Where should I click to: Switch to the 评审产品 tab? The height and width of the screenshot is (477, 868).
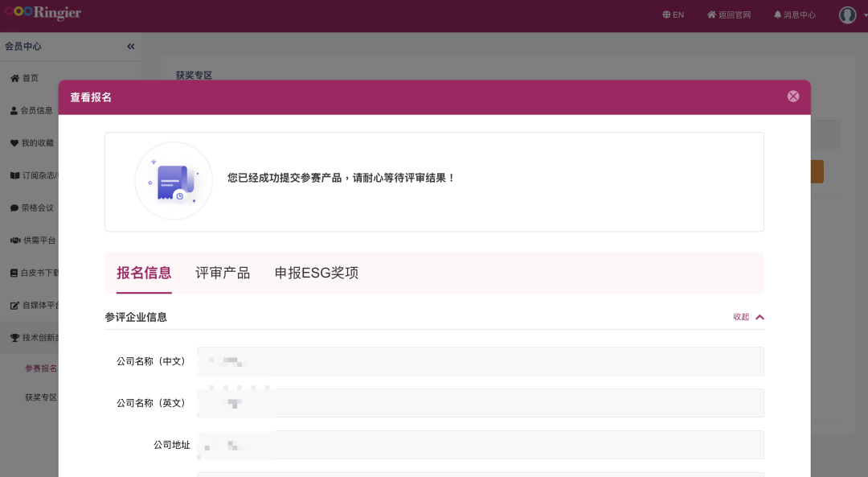tap(223, 273)
